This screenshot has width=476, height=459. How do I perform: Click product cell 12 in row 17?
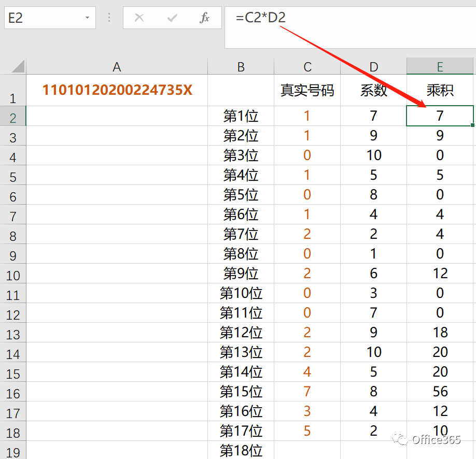point(440,411)
